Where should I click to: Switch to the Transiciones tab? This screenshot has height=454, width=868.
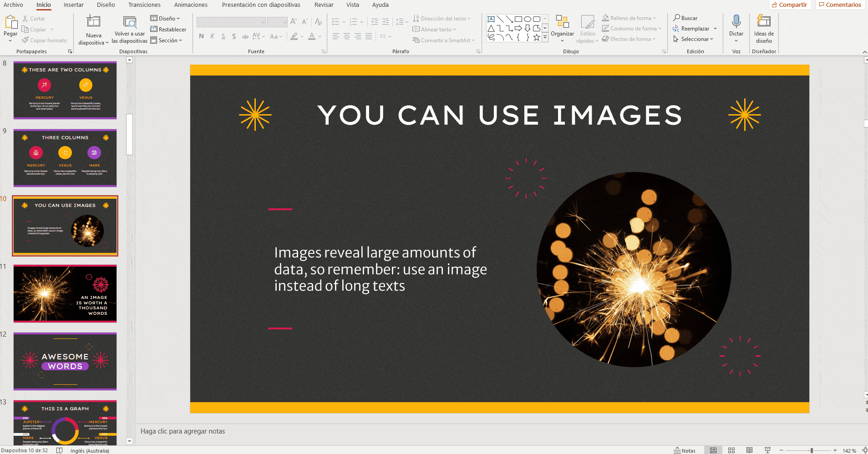[x=144, y=5]
